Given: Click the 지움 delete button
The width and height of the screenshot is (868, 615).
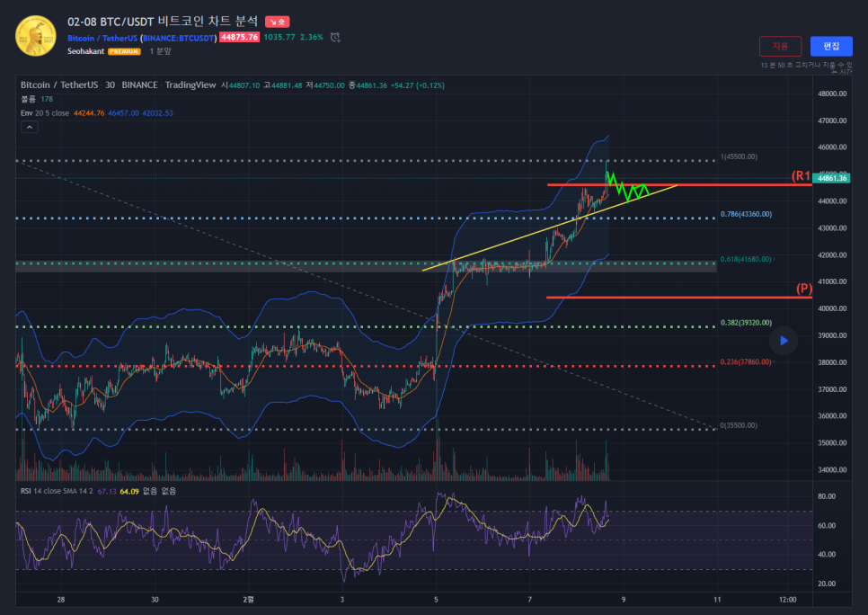Looking at the screenshot, I should point(780,46).
